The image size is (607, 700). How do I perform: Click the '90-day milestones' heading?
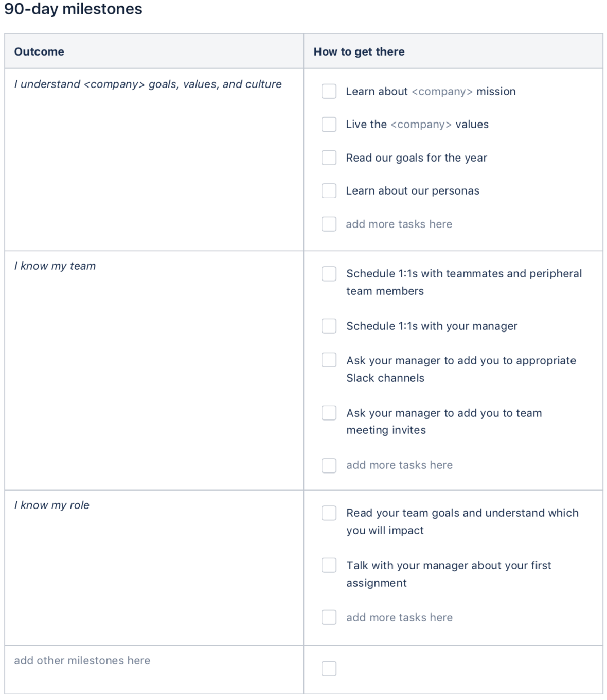coord(73,9)
